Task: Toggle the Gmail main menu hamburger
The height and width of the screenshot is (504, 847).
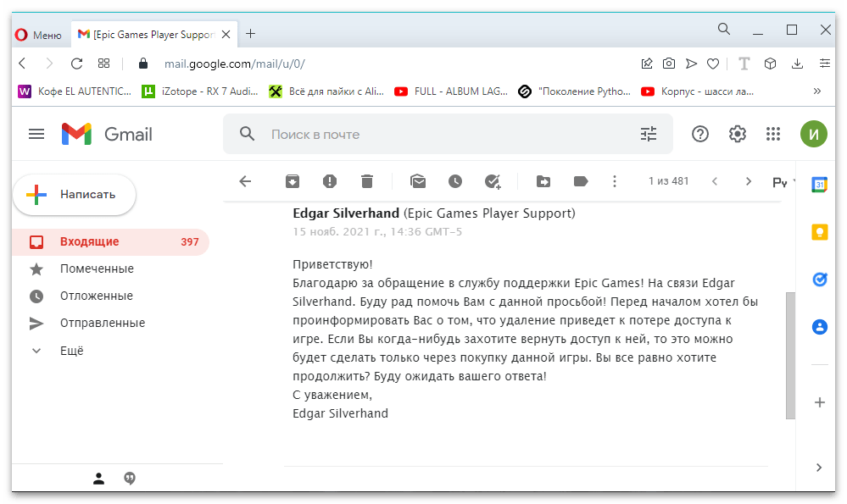Action: click(x=36, y=134)
